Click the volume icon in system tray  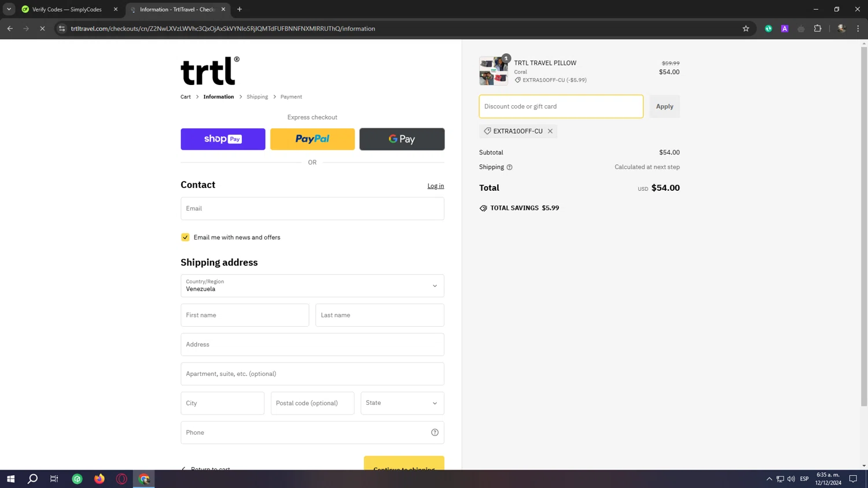click(x=791, y=479)
